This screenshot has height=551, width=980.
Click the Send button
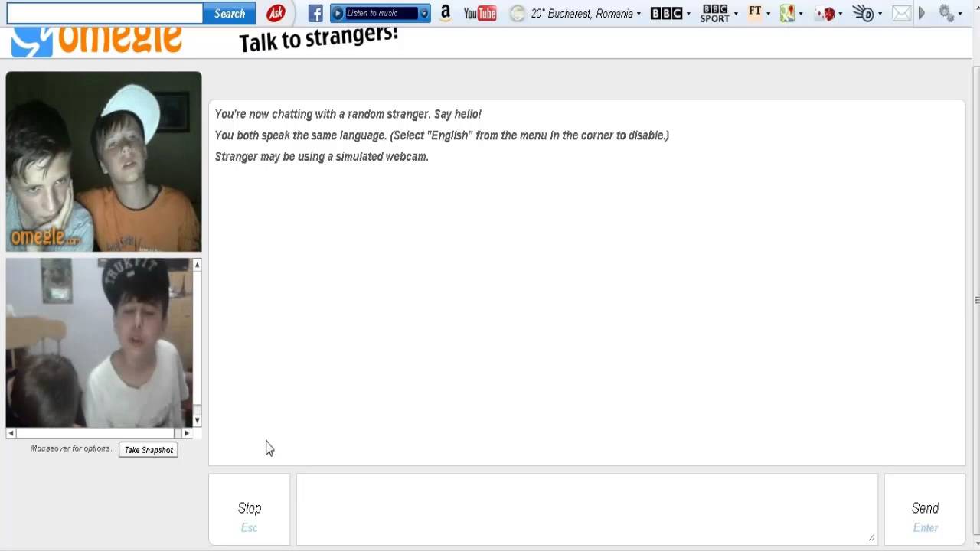point(925,510)
